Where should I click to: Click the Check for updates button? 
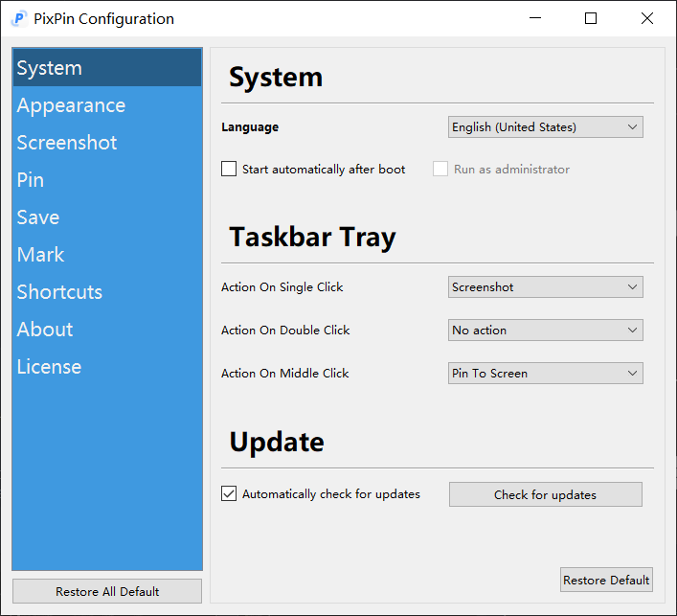545,494
